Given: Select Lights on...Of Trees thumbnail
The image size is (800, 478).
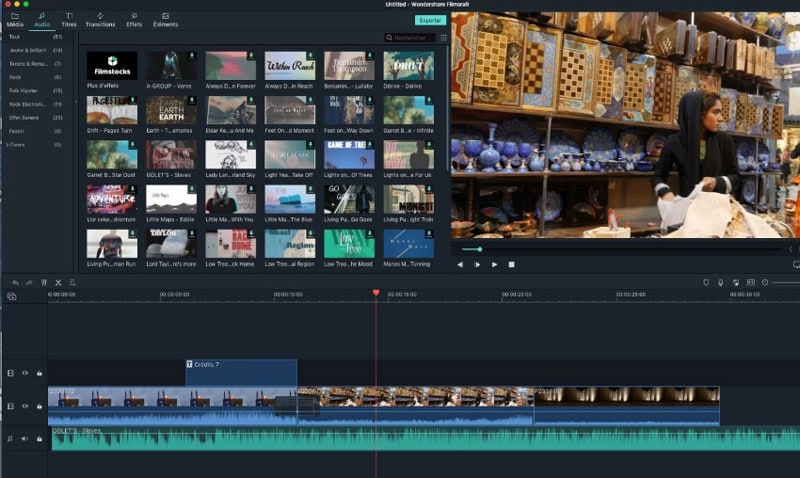Looking at the screenshot, I should pyautogui.click(x=349, y=154).
